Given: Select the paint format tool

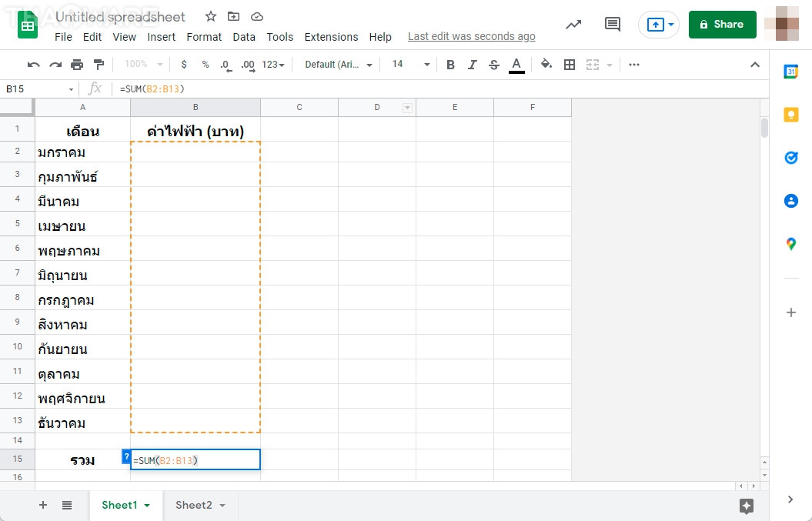Looking at the screenshot, I should 99,65.
